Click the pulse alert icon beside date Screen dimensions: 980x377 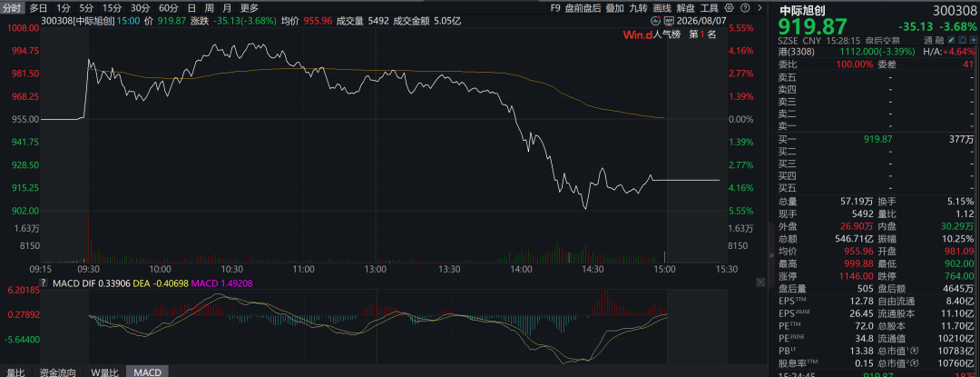click(x=656, y=21)
